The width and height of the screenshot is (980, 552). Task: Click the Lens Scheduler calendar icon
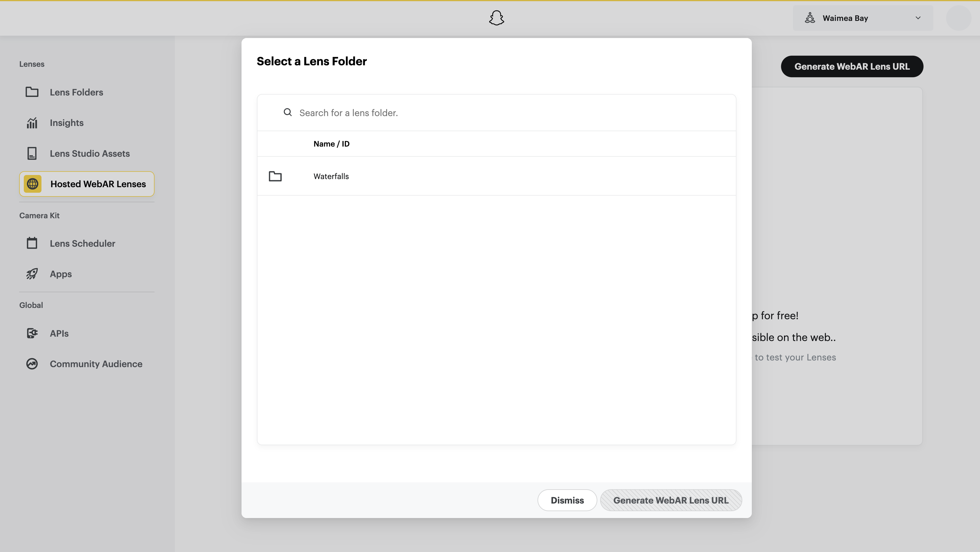32,243
